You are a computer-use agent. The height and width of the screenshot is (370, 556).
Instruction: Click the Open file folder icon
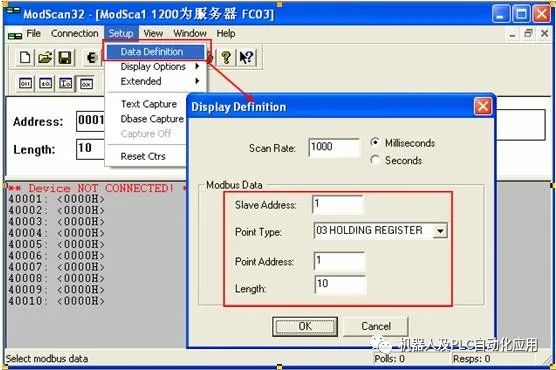coord(45,57)
